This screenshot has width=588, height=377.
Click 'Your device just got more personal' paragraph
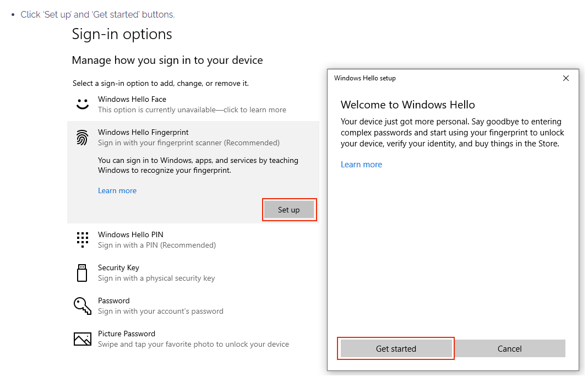click(452, 133)
